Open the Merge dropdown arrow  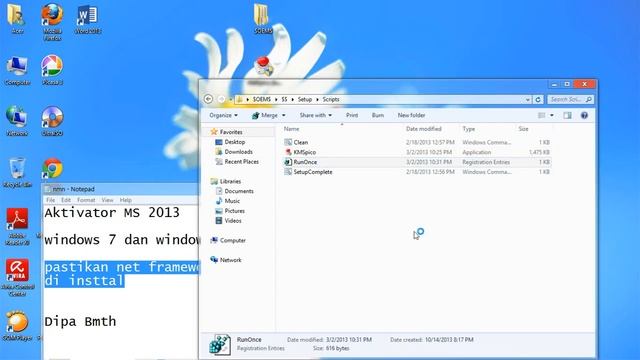click(x=284, y=116)
